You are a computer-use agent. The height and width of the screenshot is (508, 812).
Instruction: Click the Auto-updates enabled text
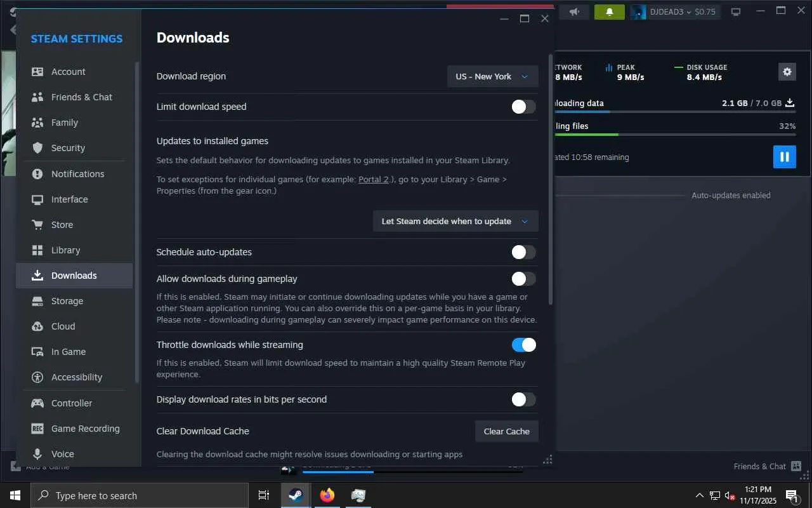coord(731,196)
